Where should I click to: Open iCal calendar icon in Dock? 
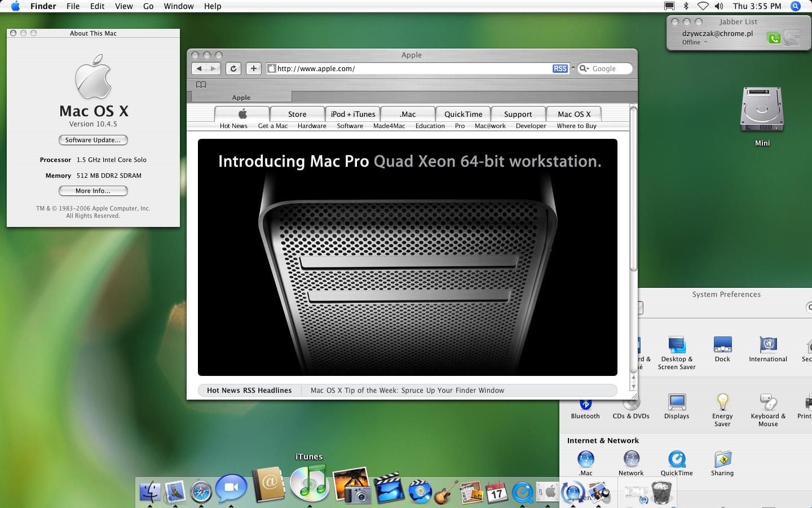tap(497, 492)
